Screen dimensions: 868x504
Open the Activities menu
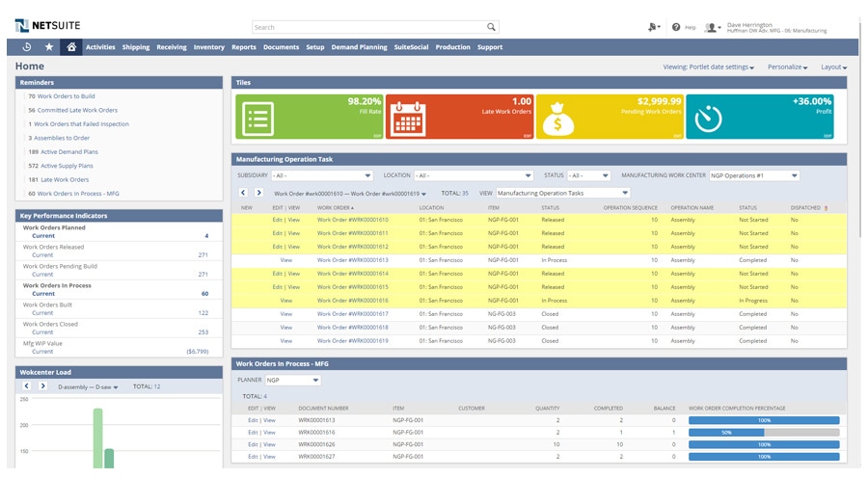[100, 47]
